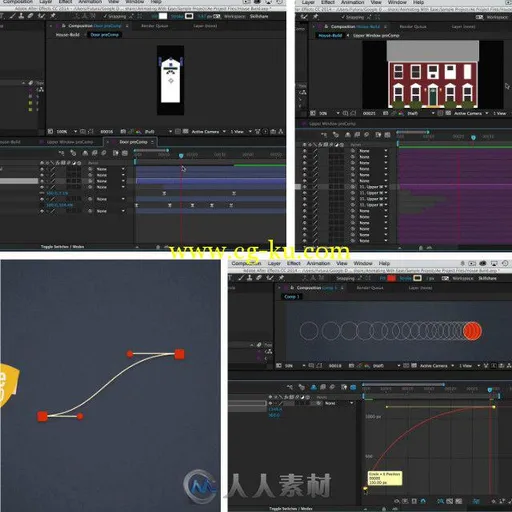Screen dimensions: 512x512
Task: Open the Stroke swatch in the top-left window
Action: point(189,16)
